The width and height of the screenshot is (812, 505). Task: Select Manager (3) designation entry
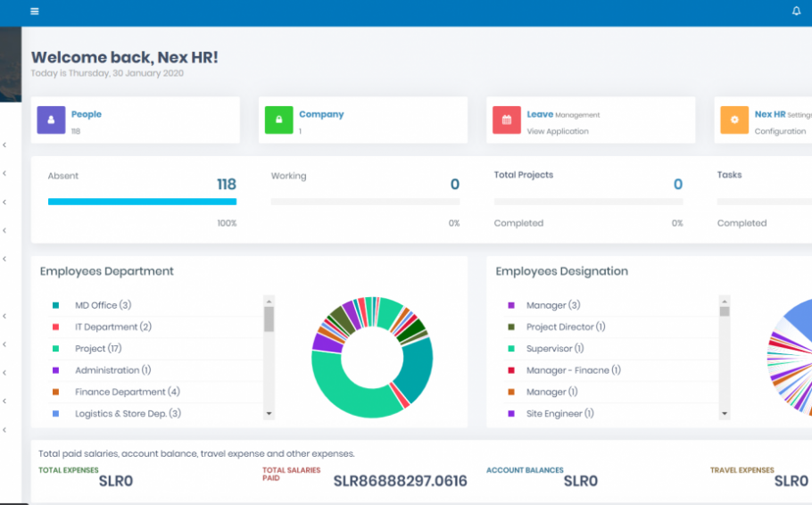coord(553,305)
